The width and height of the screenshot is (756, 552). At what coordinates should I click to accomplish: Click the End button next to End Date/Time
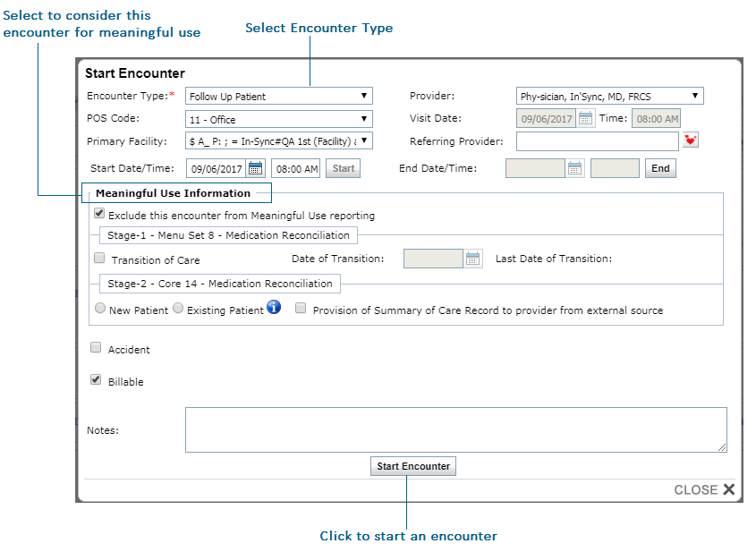tap(659, 168)
